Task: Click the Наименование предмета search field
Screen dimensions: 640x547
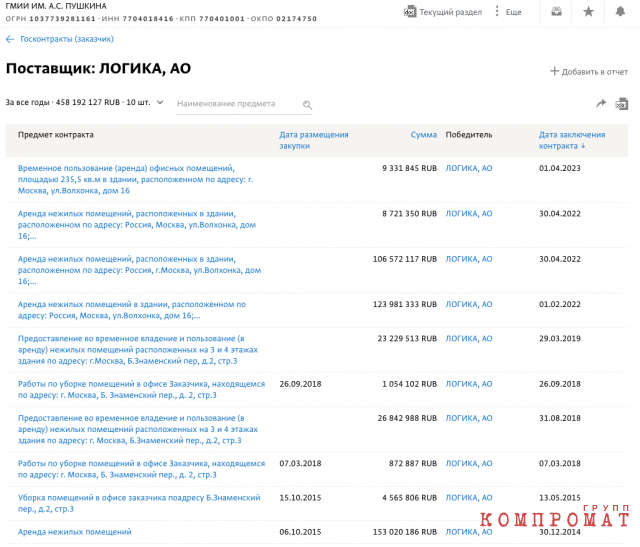Action: [244, 104]
